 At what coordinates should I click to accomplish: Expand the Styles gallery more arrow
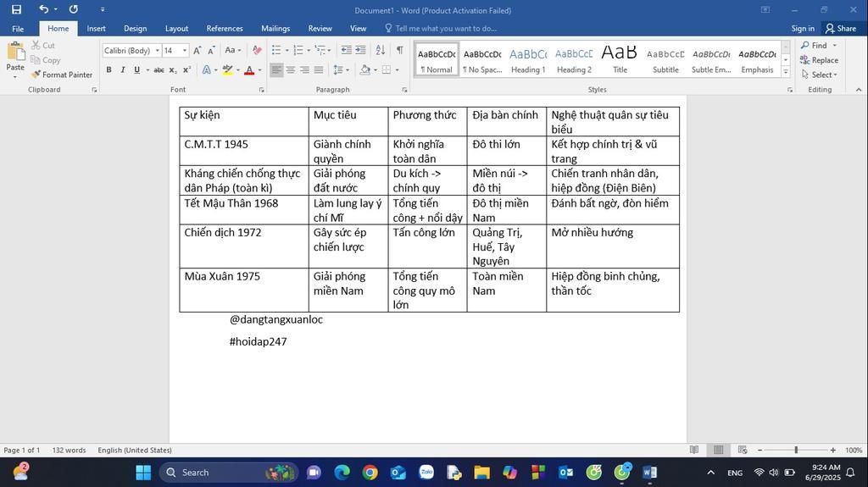[786, 71]
